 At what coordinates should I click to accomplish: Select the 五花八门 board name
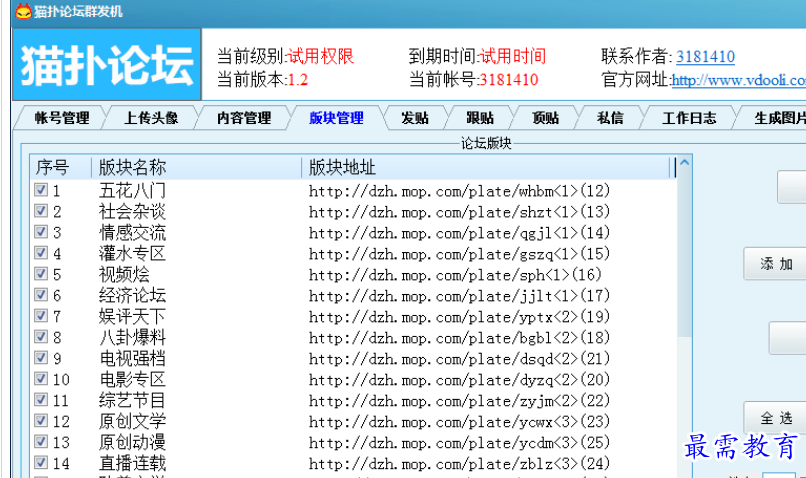[x=132, y=191]
